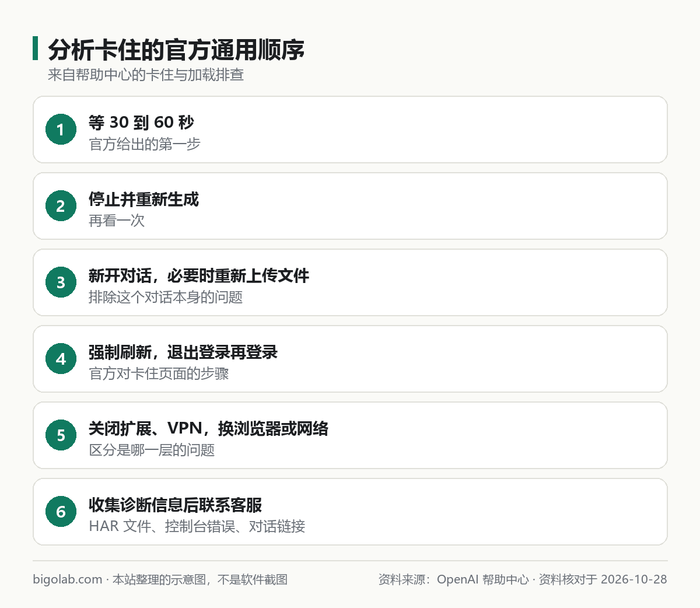This screenshot has width=700, height=608.
Task: Click the number 4 step badge
Action: coord(61,359)
